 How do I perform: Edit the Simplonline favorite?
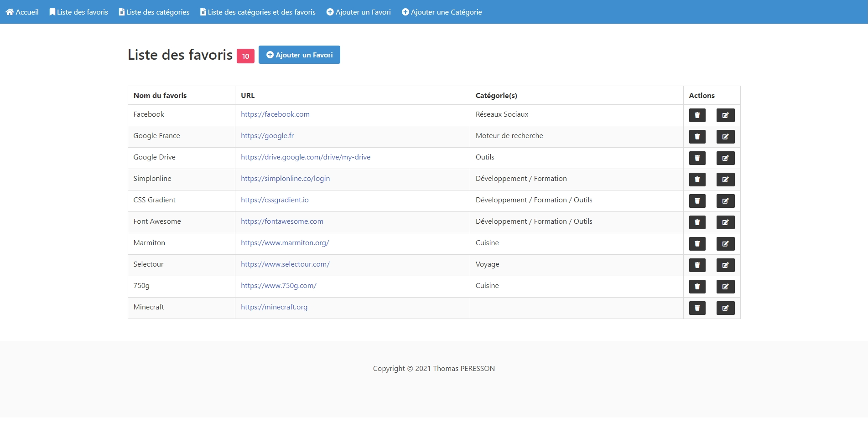(725, 180)
